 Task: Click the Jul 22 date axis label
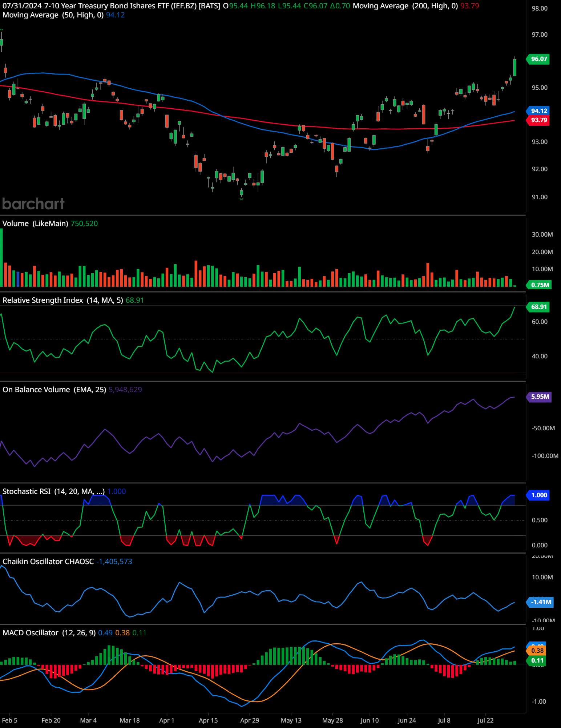[x=485, y=720]
